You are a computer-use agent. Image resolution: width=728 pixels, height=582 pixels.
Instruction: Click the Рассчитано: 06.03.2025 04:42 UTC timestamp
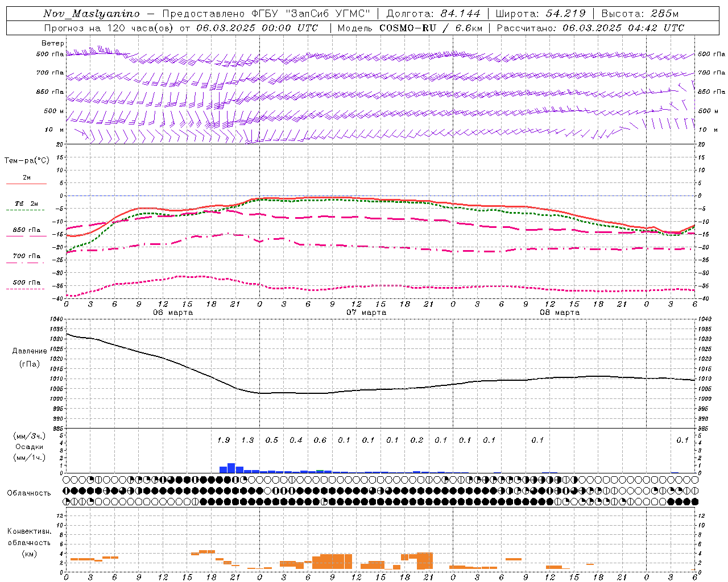590,28
